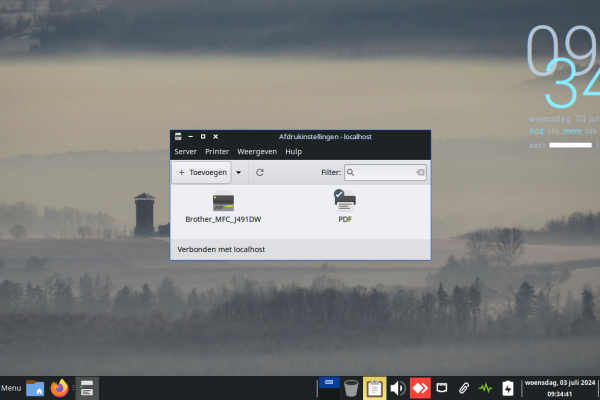Open the volume control tray icon
The height and width of the screenshot is (400, 600).
[x=397, y=388]
